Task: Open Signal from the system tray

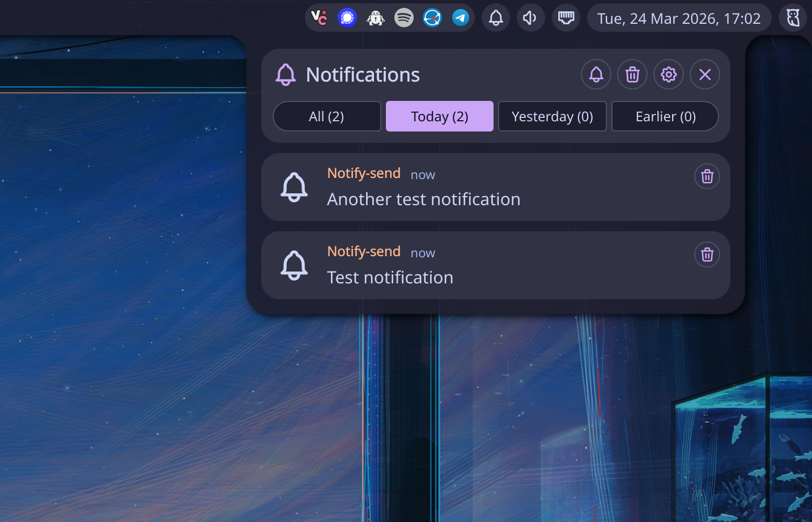Action: [x=347, y=18]
